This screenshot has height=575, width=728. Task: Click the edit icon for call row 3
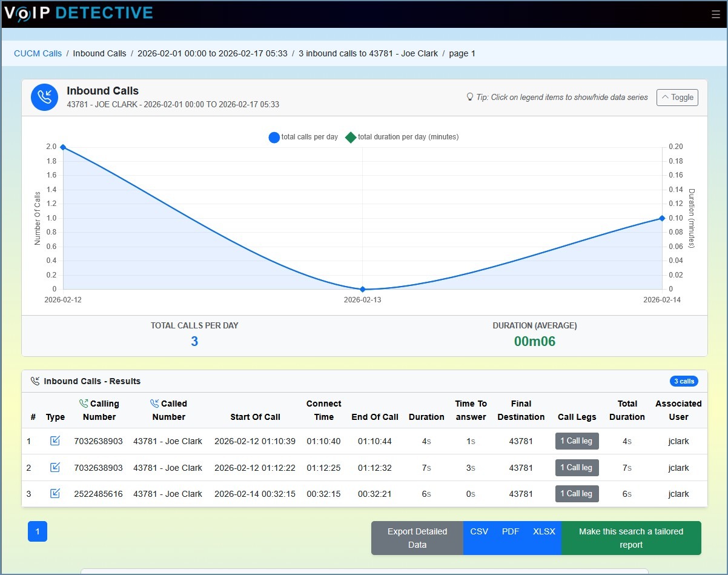(x=55, y=493)
